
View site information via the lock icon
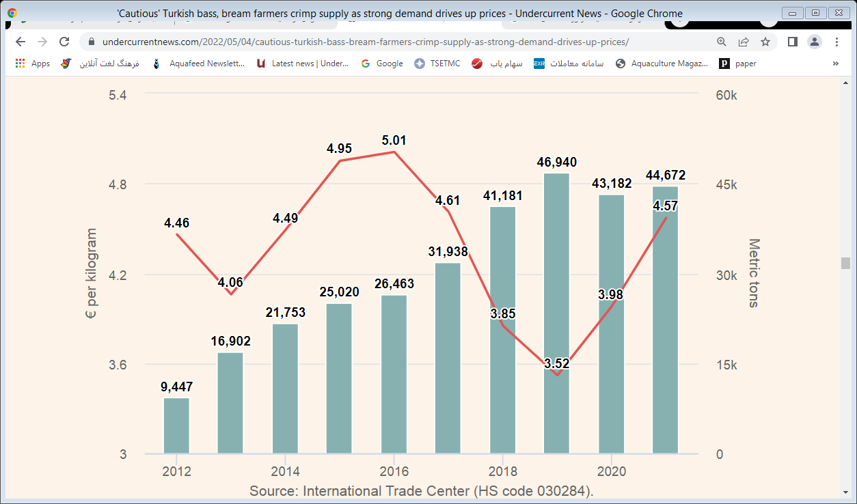92,42
